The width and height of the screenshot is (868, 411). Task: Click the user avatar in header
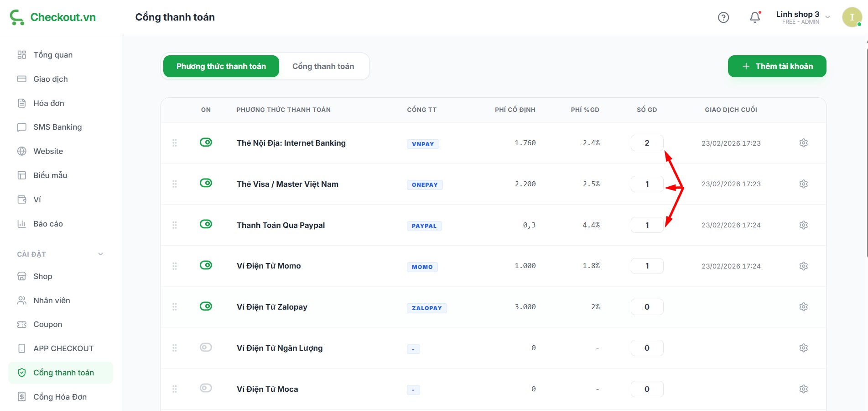(x=851, y=17)
